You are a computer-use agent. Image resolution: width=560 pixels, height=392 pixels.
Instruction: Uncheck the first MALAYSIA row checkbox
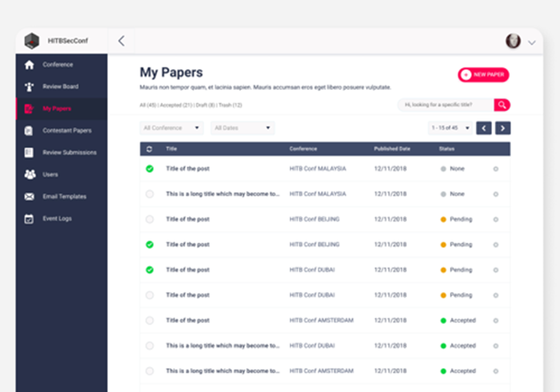click(149, 169)
